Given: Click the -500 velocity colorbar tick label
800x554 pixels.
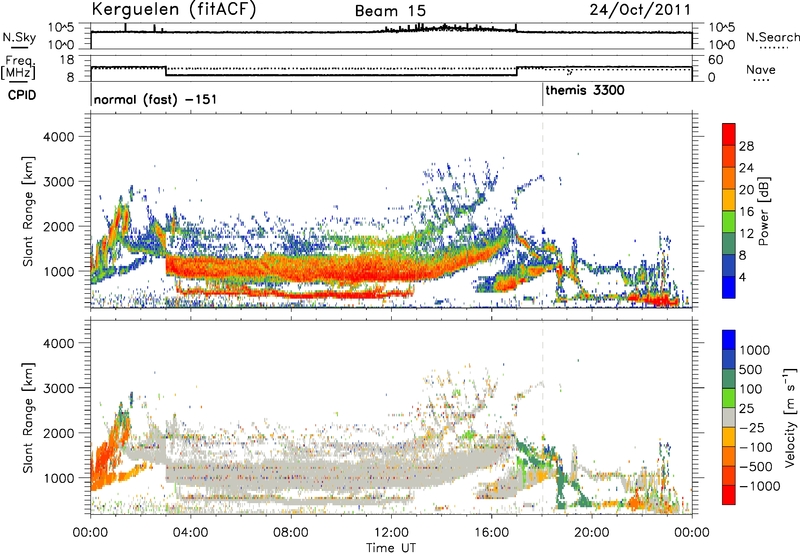Looking at the screenshot, I should click(x=756, y=467).
